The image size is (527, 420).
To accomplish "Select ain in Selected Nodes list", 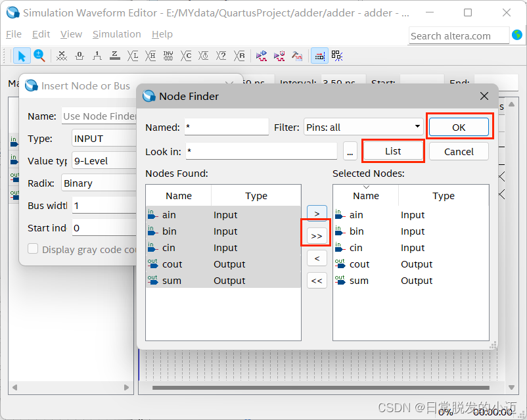I will tap(411, 214).
